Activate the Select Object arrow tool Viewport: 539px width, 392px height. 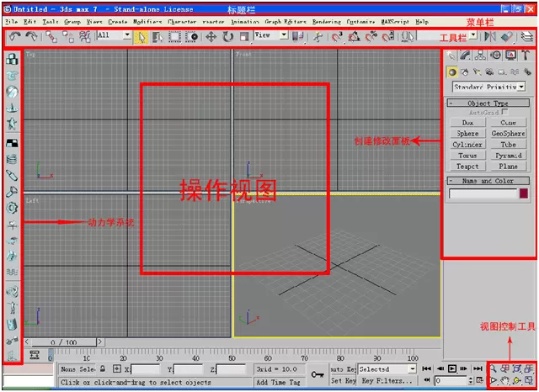tap(141, 37)
